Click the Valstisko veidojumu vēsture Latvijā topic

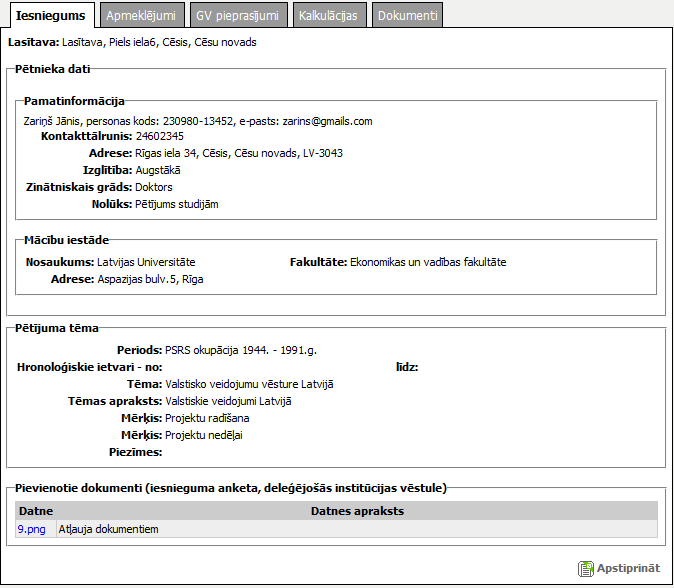(x=249, y=384)
